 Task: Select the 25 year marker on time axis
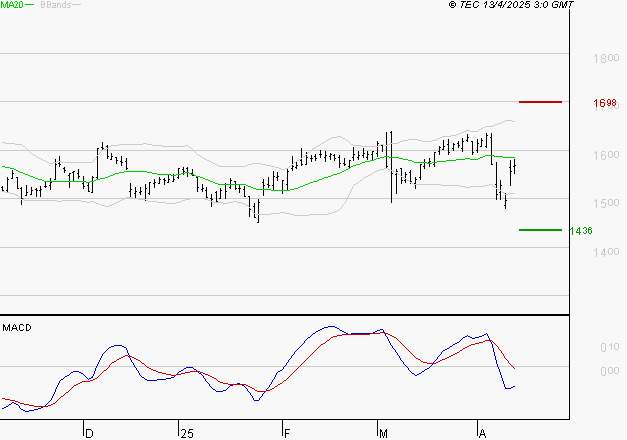pos(187,433)
